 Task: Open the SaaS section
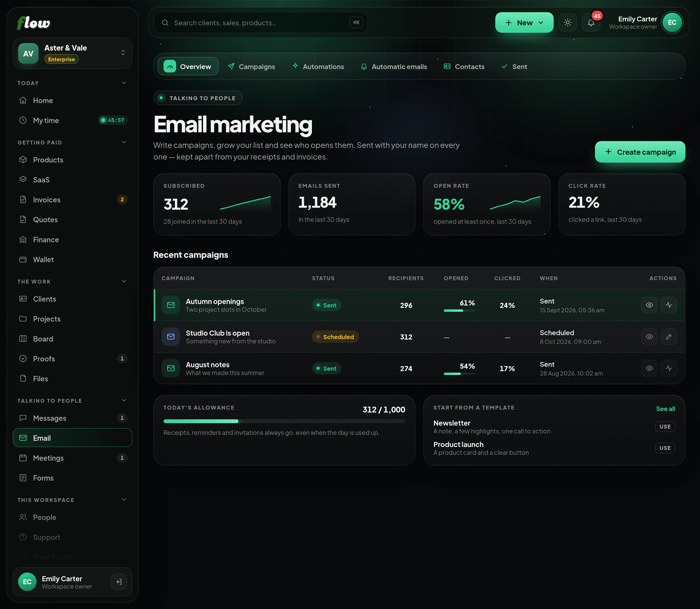[72, 180]
